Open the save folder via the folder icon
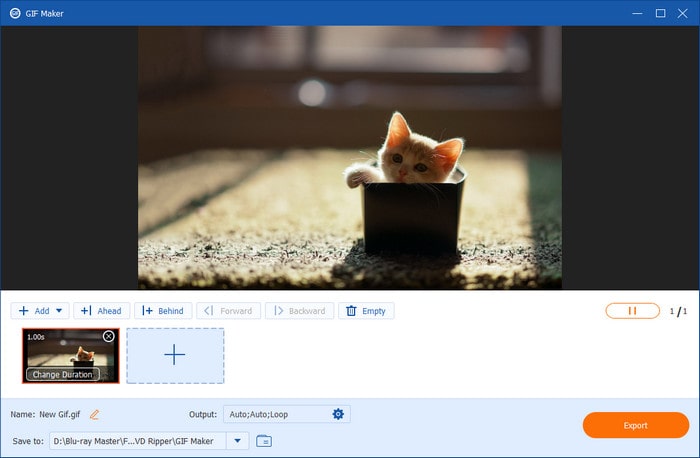Viewport: 700px width, 458px height. [264, 440]
